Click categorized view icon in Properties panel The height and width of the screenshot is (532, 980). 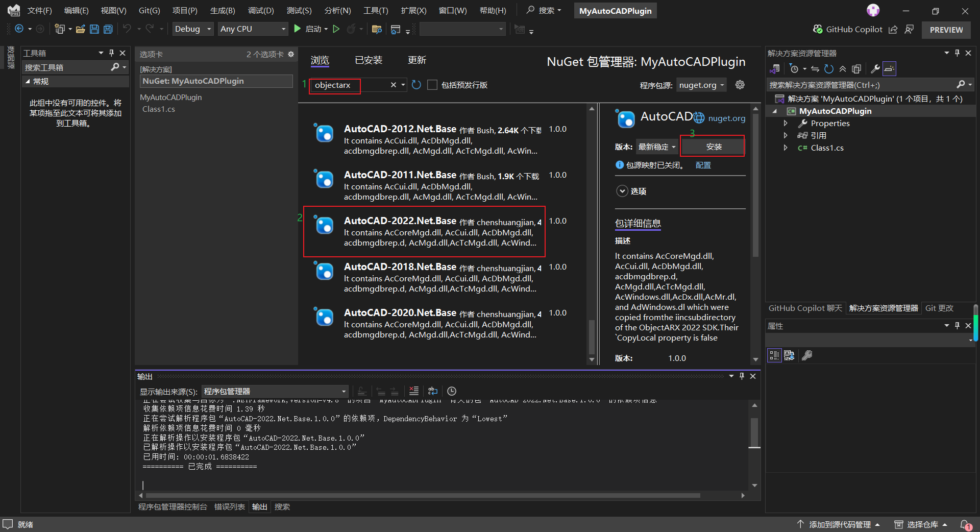774,355
